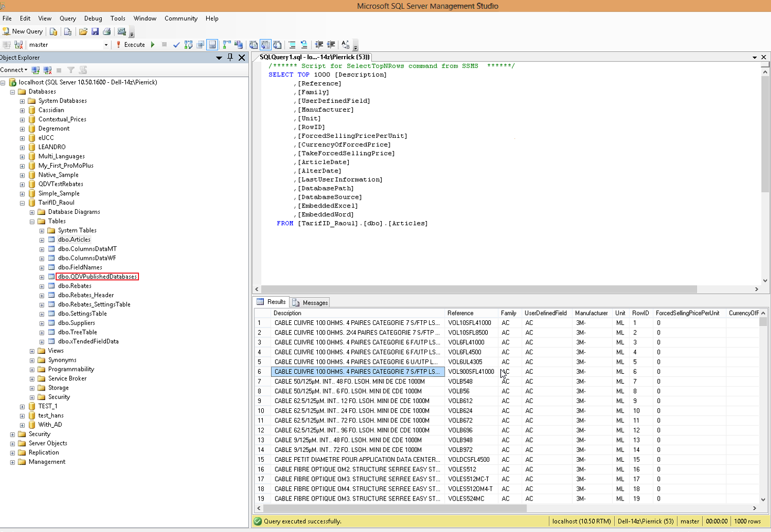Click the Analysis Services query icon
771x532 pixels.
[68, 31]
